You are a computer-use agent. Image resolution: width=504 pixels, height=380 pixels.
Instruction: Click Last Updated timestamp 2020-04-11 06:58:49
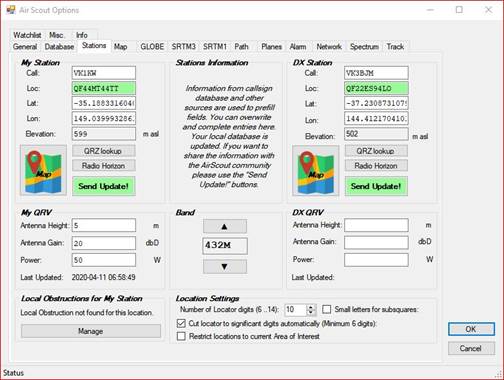(x=104, y=277)
